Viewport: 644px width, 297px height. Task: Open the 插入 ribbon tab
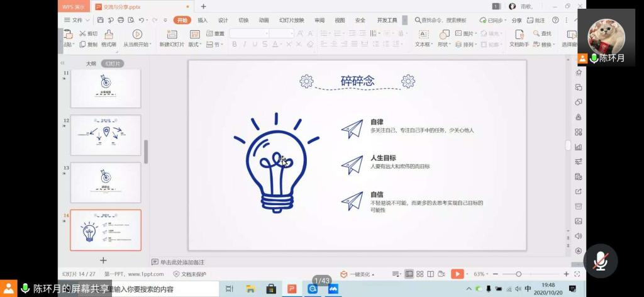coord(203,20)
